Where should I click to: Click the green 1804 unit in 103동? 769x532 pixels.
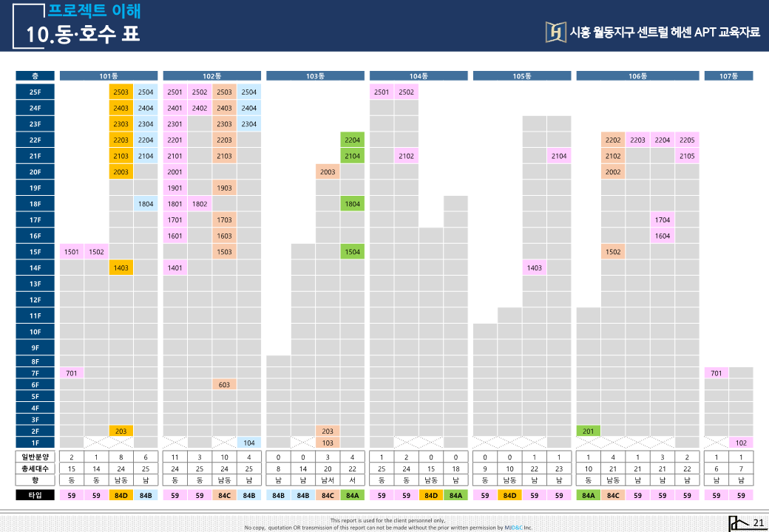[353, 204]
